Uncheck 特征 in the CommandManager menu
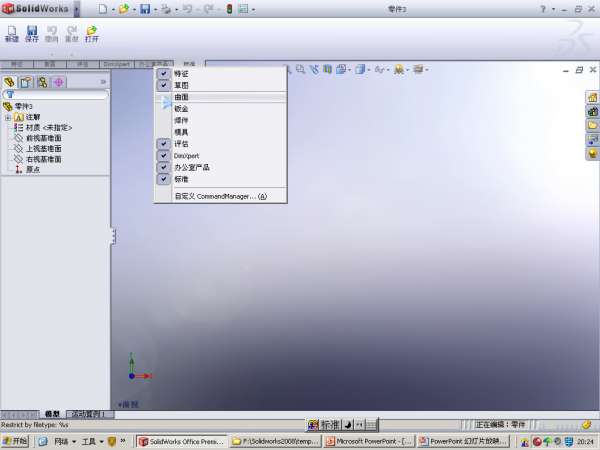Screen dimensions: 600x450 [x=163, y=74]
